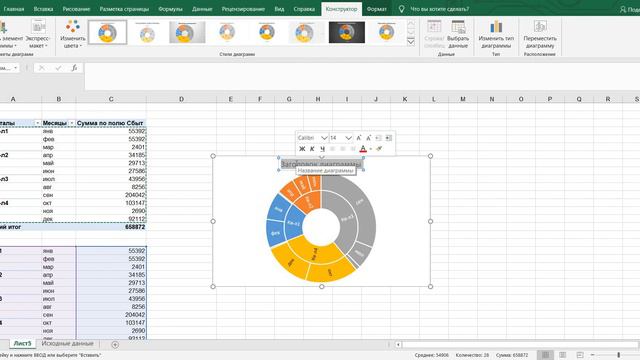The height and width of the screenshot is (360, 640).
Task: Toggle underline Ч in mini toolbar
Action: [322, 149]
